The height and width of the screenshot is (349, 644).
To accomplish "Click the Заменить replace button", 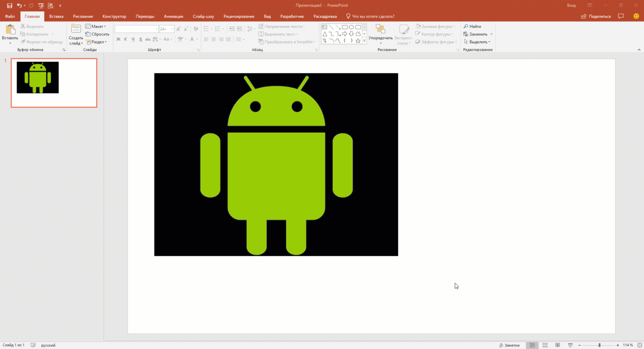I will (475, 34).
